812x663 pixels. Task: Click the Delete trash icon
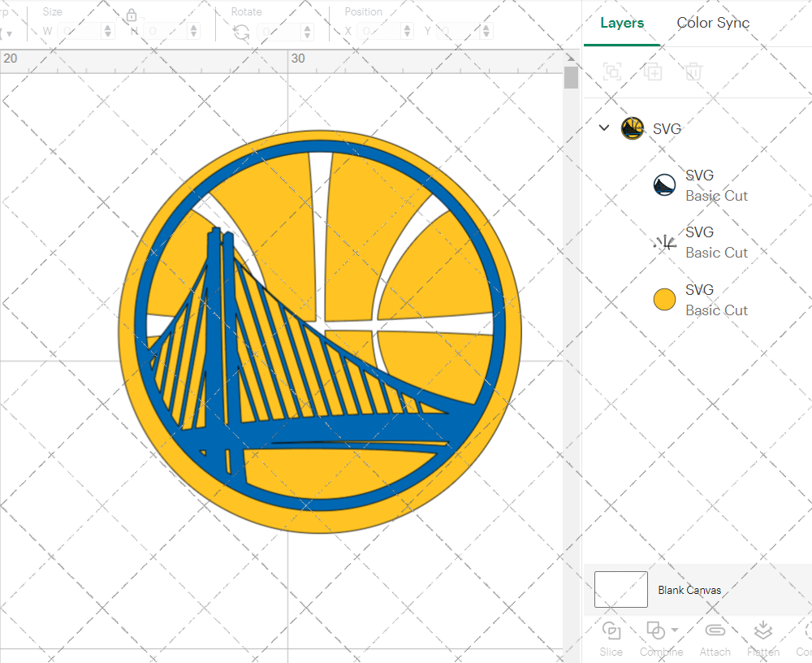tap(693, 71)
